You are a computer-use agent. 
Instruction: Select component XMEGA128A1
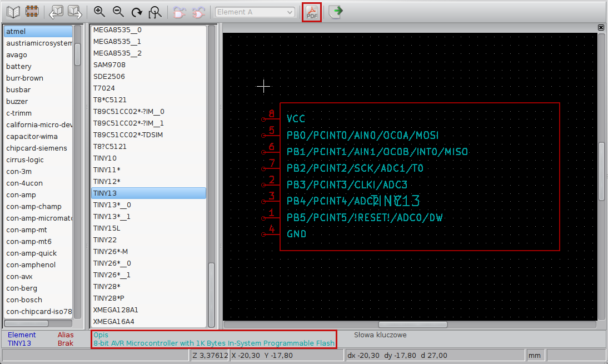148,310
